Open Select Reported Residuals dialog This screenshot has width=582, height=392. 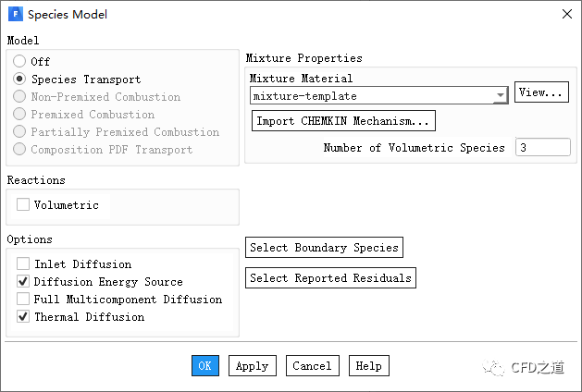[x=330, y=278]
